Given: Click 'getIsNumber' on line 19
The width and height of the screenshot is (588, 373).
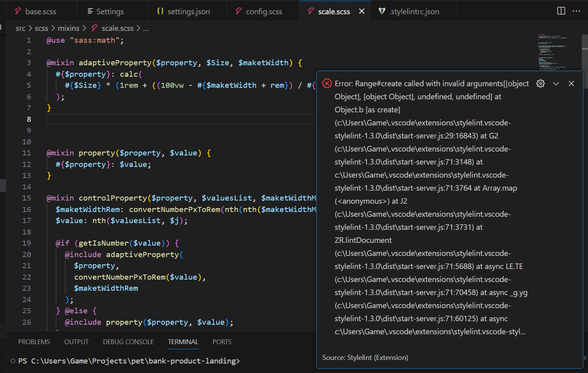Looking at the screenshot, I should [104, 243].
